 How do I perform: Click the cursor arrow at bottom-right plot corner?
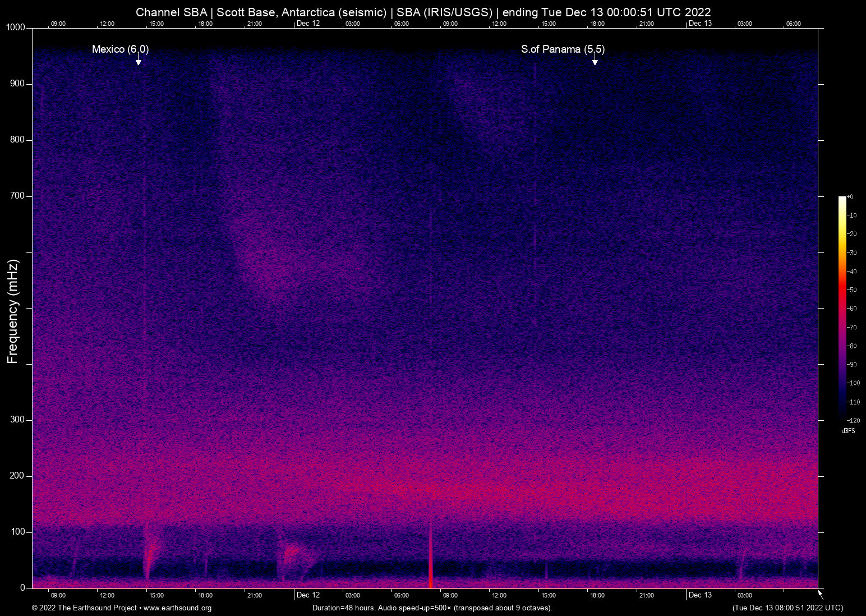tap(821, 595)
